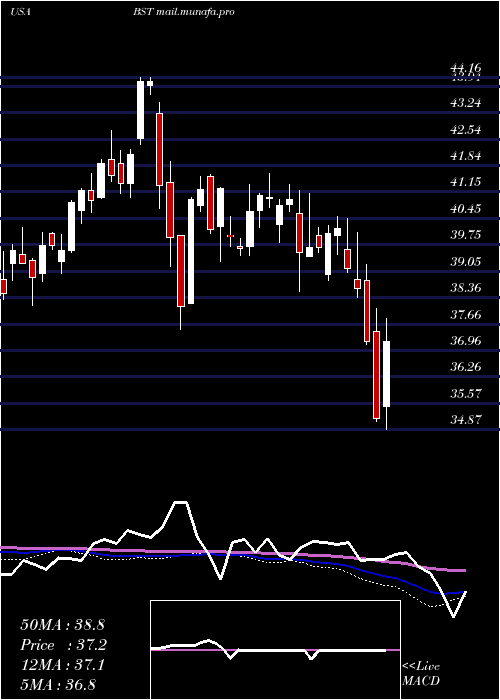Click the 'Price : 37.2' readout

(64, 645)
